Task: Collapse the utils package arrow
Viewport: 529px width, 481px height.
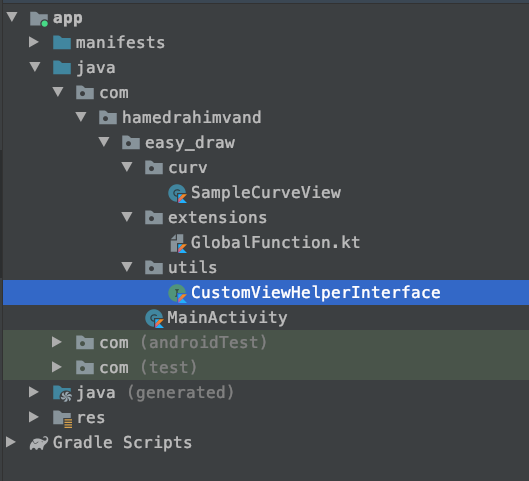Action: 127,266
